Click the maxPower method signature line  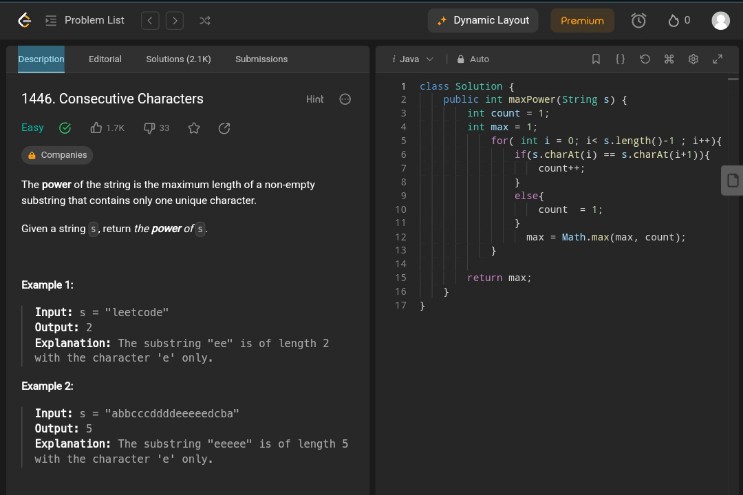535,99
